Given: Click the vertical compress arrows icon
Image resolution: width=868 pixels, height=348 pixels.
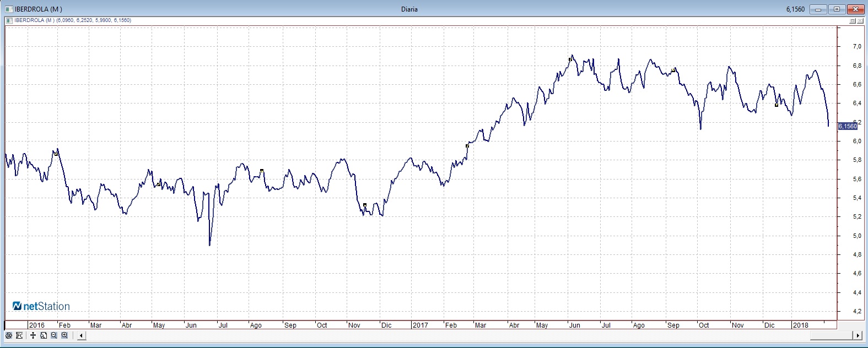Looking at the screenshot, I should (33, 335).
